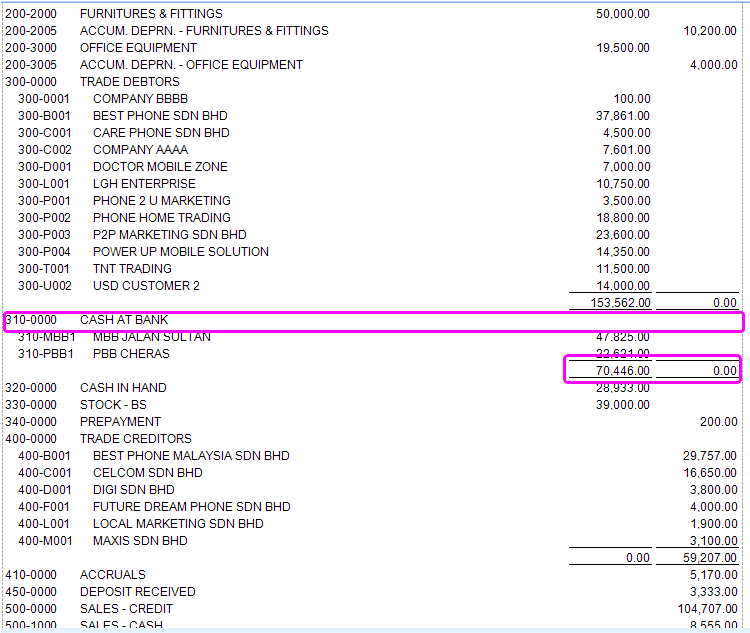Click the 50,000.00 debit amount
This screenshot has width=750, height=633.
pos(623,13)
